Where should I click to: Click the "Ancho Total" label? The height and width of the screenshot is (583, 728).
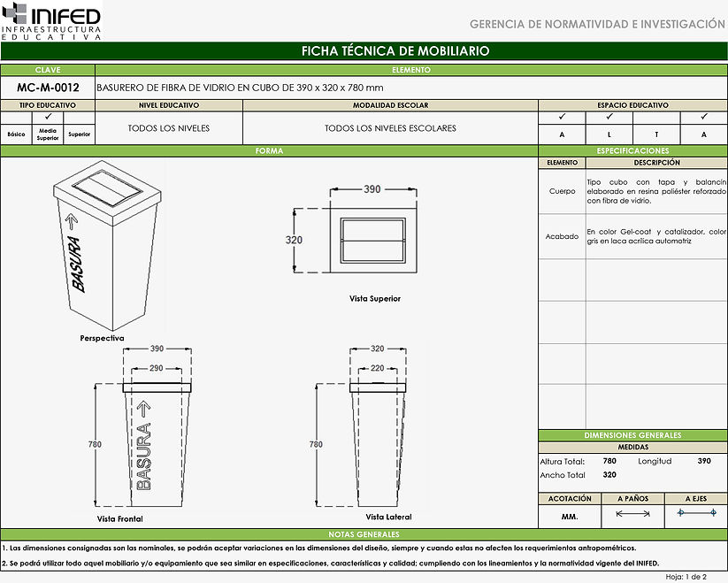pyautogui.click(x=563, y=475)
